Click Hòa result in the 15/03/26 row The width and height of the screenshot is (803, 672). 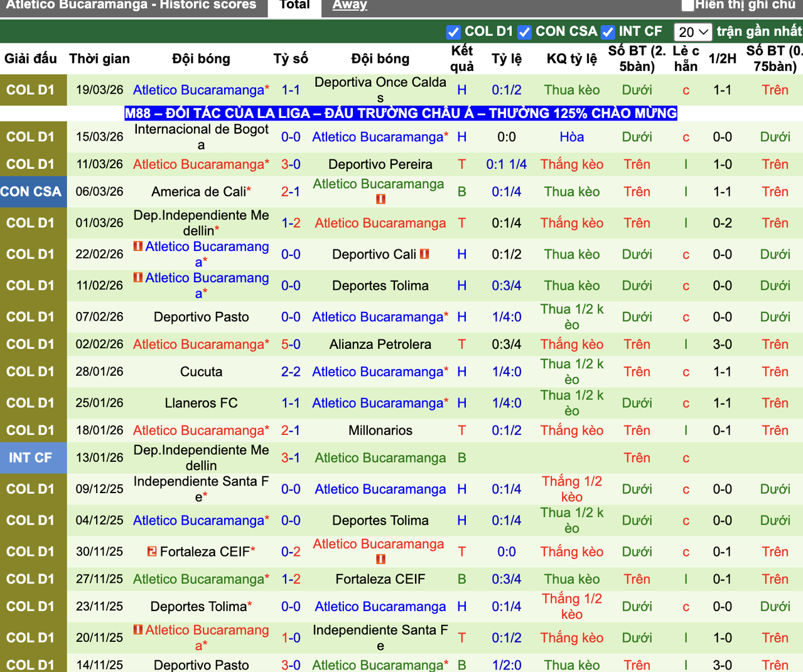point(572,137)
